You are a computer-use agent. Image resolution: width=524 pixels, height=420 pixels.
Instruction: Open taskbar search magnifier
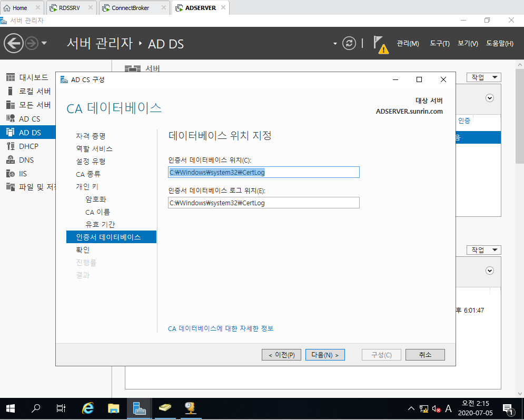click(x=35, y=408)
